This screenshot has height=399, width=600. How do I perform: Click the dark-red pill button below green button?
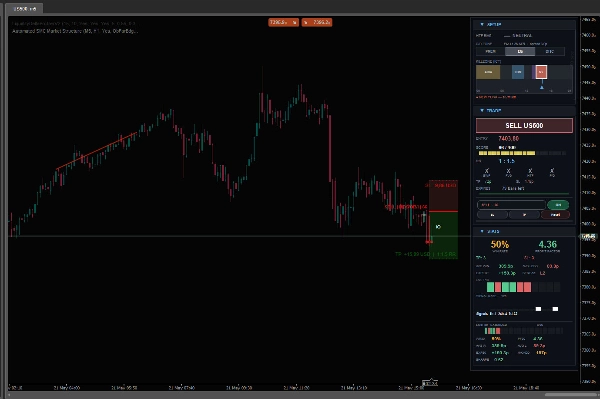pos(555,215)
